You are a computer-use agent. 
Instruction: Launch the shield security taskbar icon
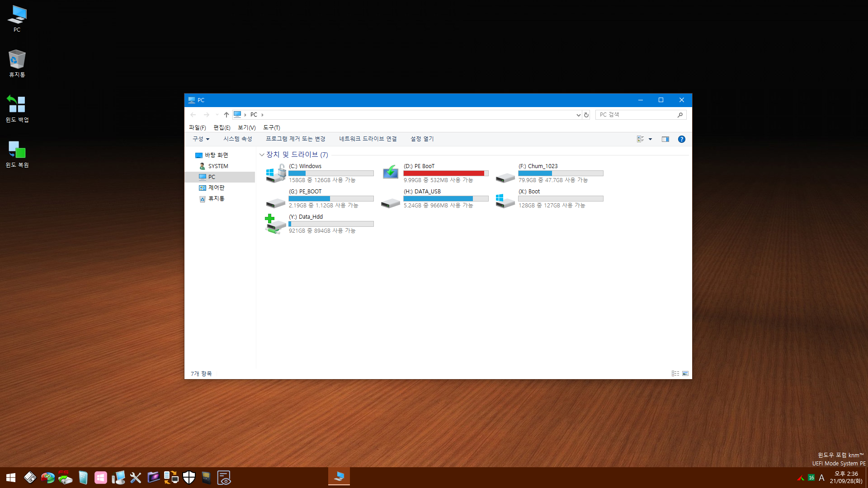click(189, 478)
